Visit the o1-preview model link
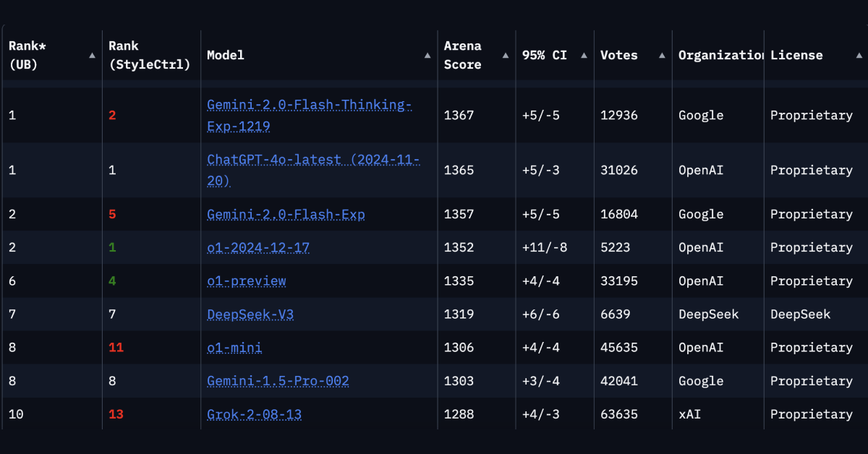Image resolution: width=868 pixels, height=454 pixels. pyautogui.click(x=247, y=281)
